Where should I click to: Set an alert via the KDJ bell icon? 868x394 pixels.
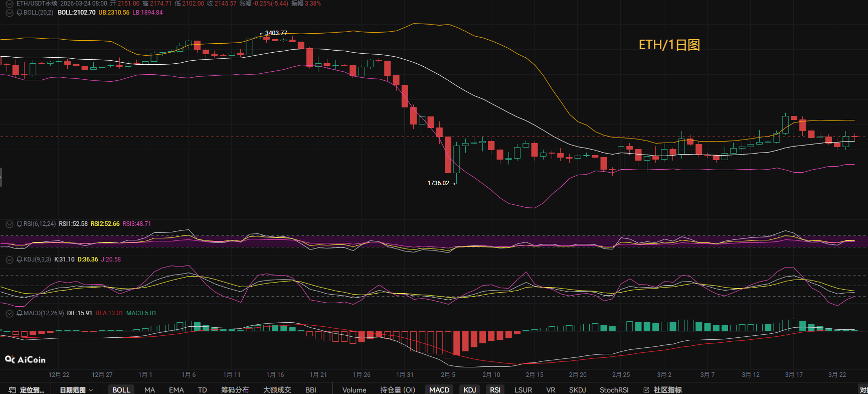(x=20, y=259)
